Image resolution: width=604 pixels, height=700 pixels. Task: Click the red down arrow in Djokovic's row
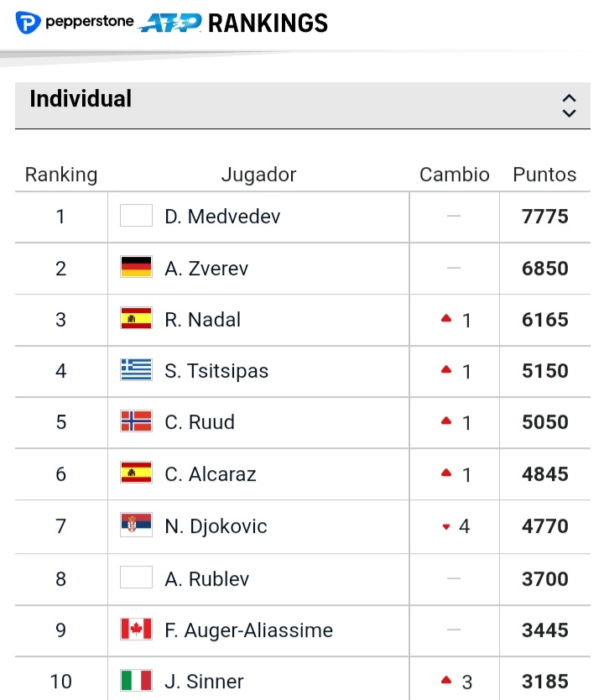tap(446, 527)
